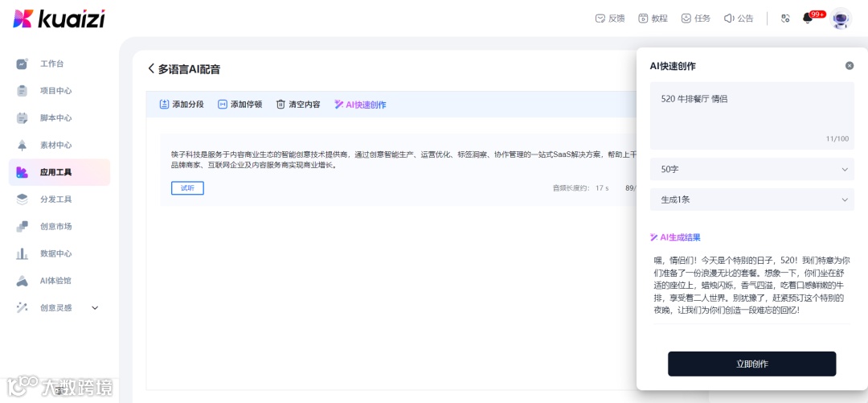
Task: Click the 11/100 character counter
Action: (x=837, y=138)
